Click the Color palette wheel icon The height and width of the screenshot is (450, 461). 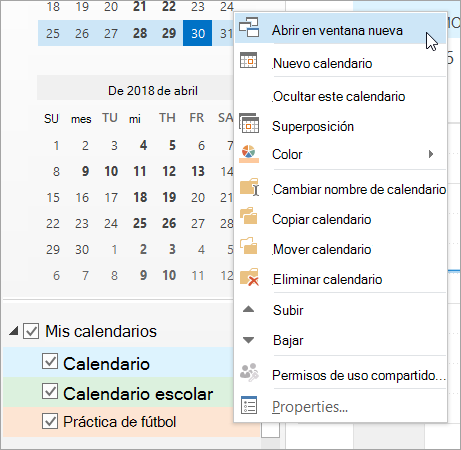click(x=249, y=154)
